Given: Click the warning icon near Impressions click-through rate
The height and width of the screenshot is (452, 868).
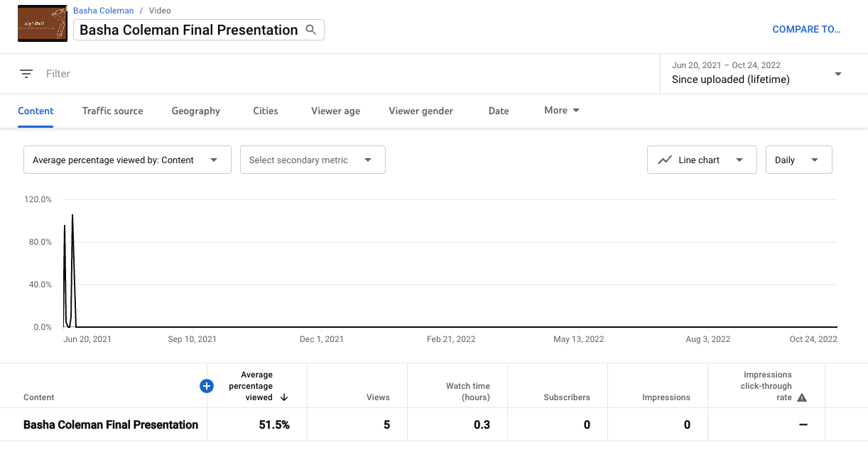Looking at the screenshot, I should click(x=803, y=398).
